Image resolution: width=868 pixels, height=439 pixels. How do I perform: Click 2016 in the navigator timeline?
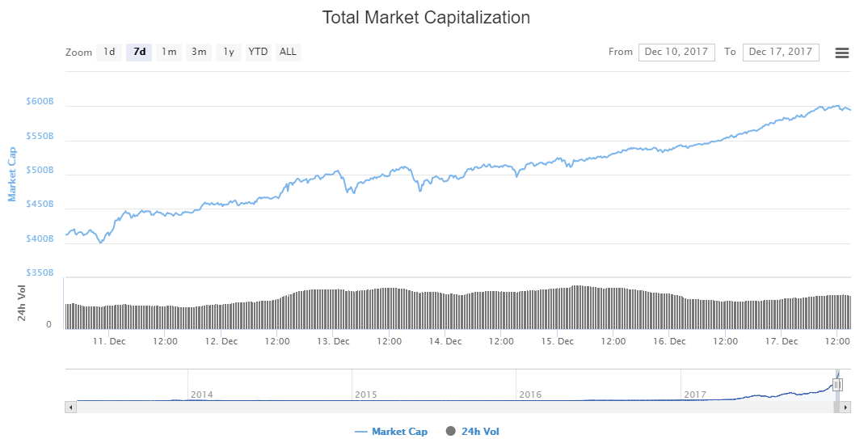point(530,395)
